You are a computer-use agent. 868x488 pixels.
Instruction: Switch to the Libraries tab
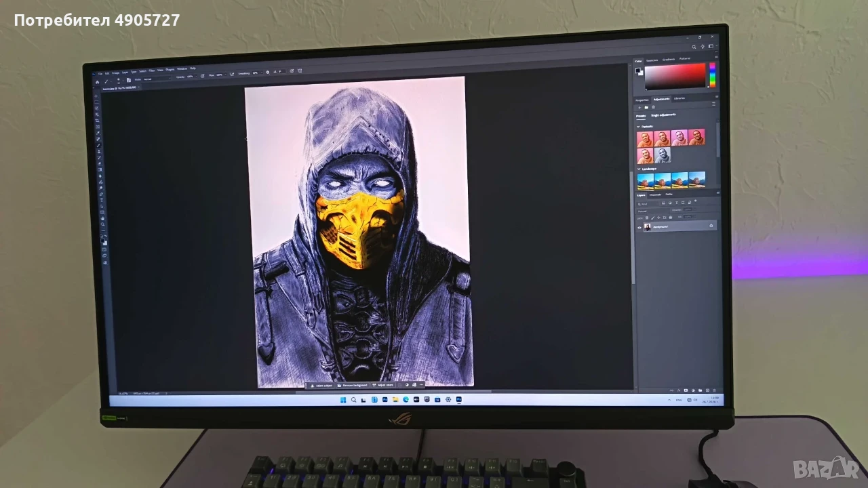tap(679, 98)
